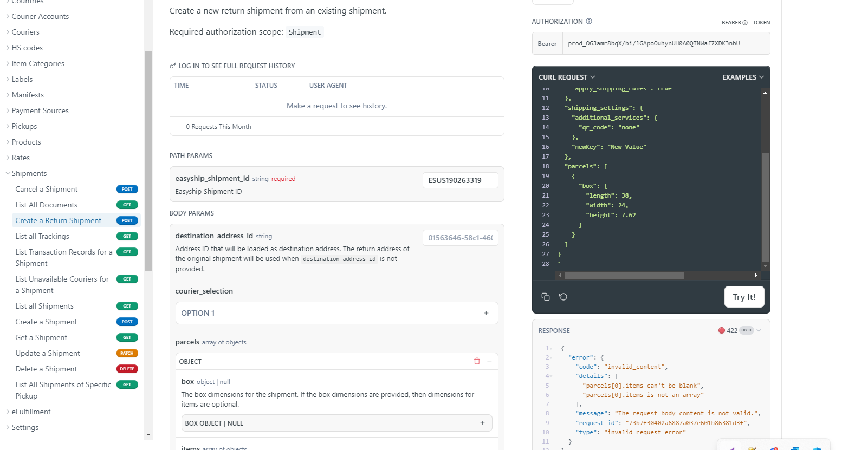868x450 pixels.
Task: Click the TIME column header
Action: (x=182, y=86)
